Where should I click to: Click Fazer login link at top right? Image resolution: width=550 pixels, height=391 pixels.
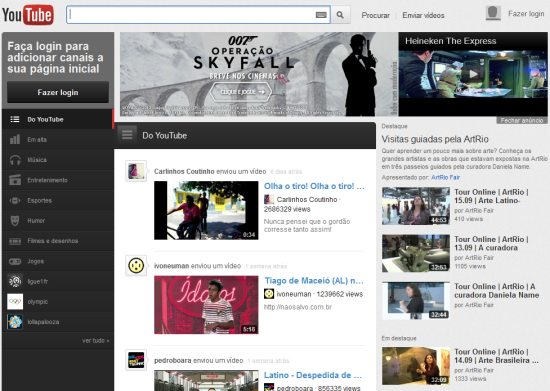pyautogui.click(x=526, y=14)
